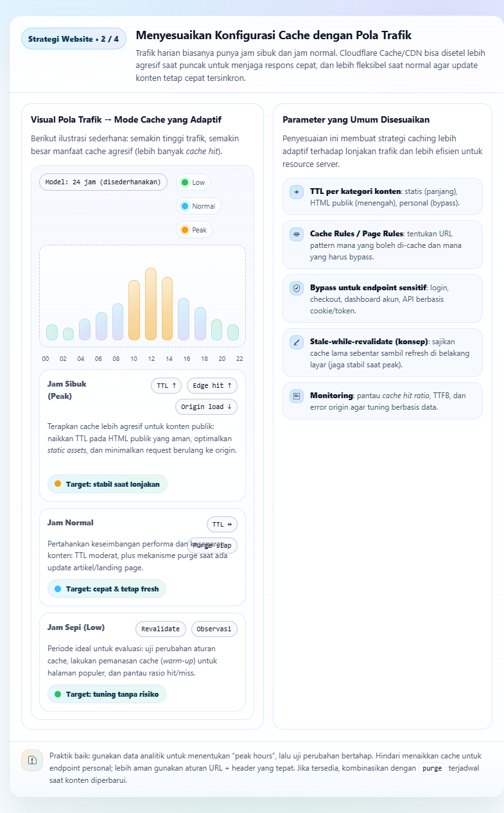
Task: Click the warning icon in the footer note
Action: (x=32, y=760)
